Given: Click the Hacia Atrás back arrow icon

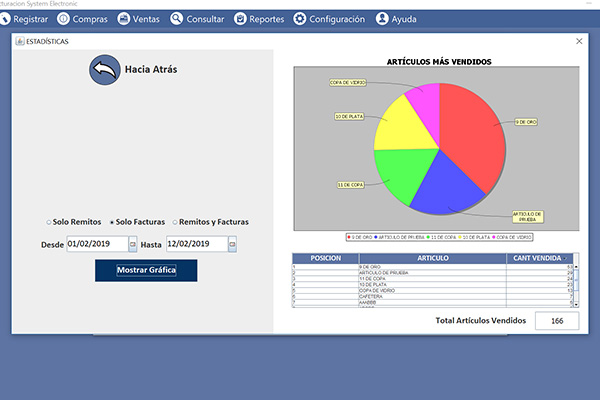Looking at the screenshot, I should [103, 70].
